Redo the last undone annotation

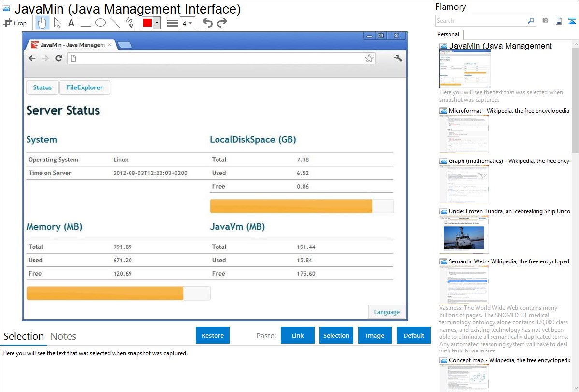(x=222, y=23)
